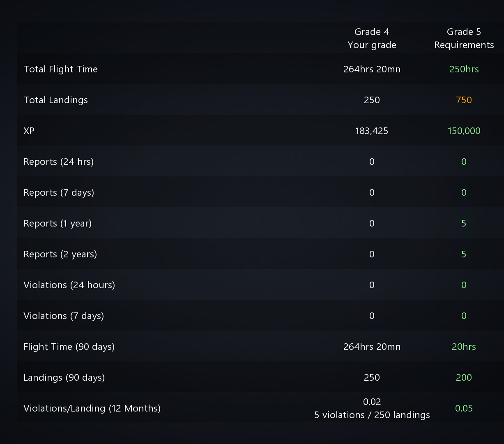Viewport: 504px width, 444px height.
Task: Select the 183,425 XP value
Action: [x=372, y=131]
